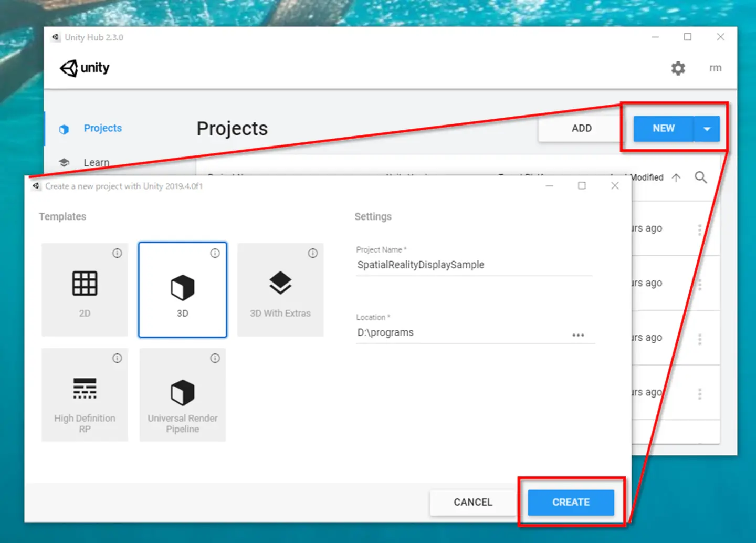
Task: Create the SpatialRealityDisplaySample project
Action: click(570, 502)
